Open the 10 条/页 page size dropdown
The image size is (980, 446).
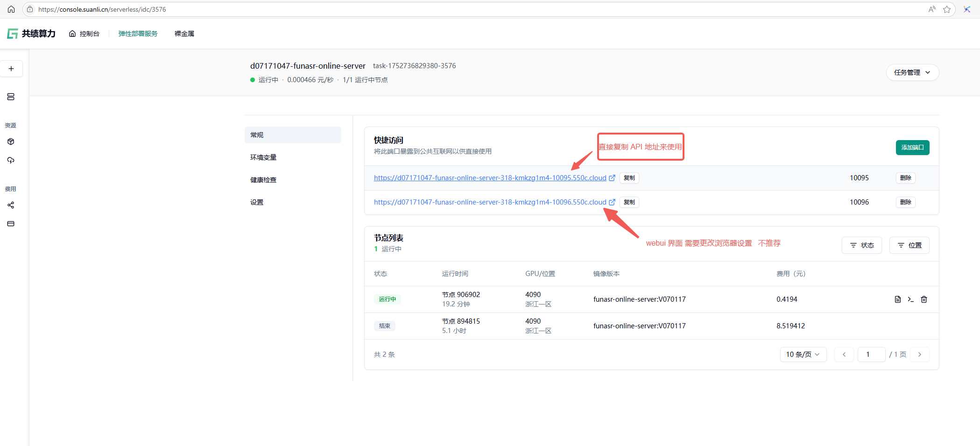click(803, 354)
